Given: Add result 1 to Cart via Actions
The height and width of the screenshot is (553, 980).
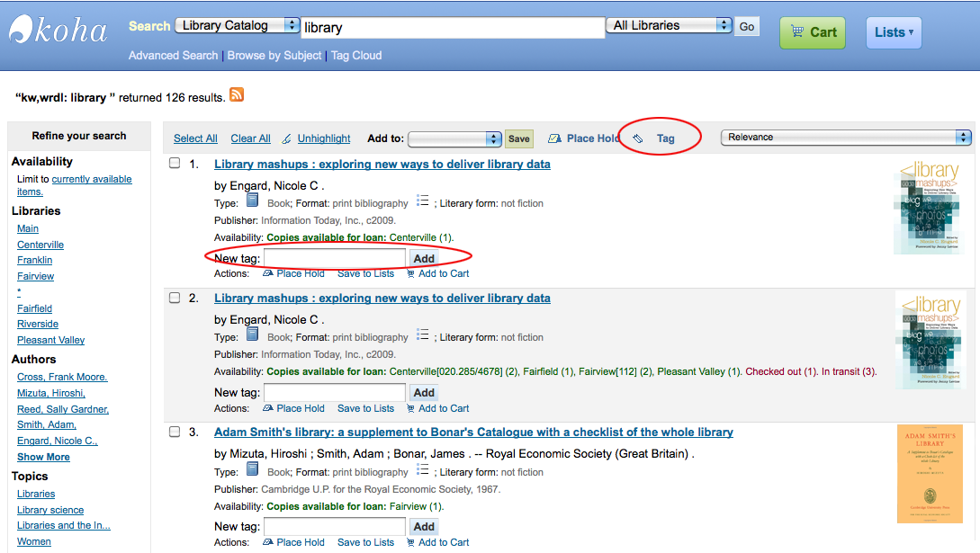Looking at the screenshot, I should pyautogui.click(x=437, y=273).
